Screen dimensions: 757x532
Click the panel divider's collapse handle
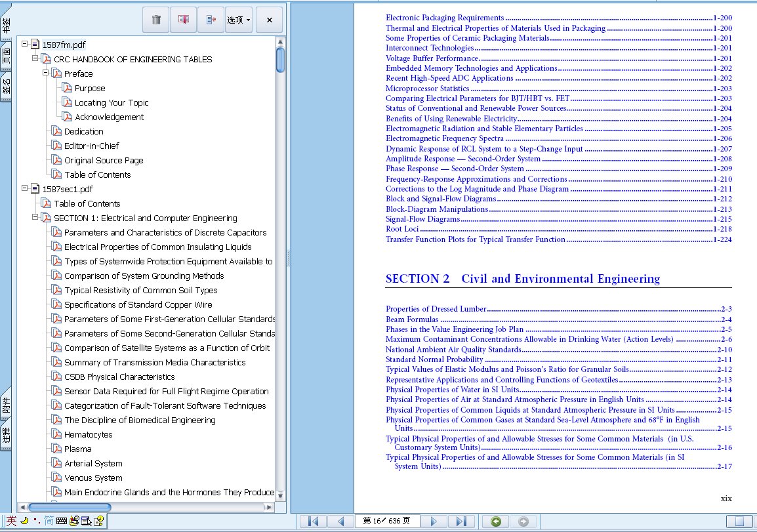coord(288,258)
